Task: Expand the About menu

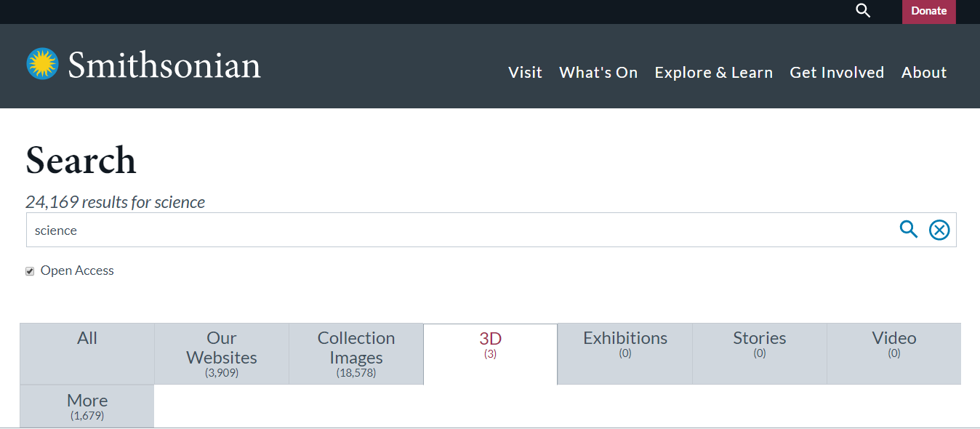Action: click(924, 73)
